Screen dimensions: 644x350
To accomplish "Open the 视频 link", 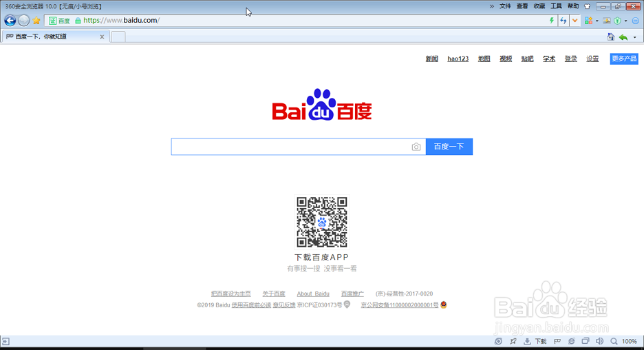I will click(x=506, y=59).
